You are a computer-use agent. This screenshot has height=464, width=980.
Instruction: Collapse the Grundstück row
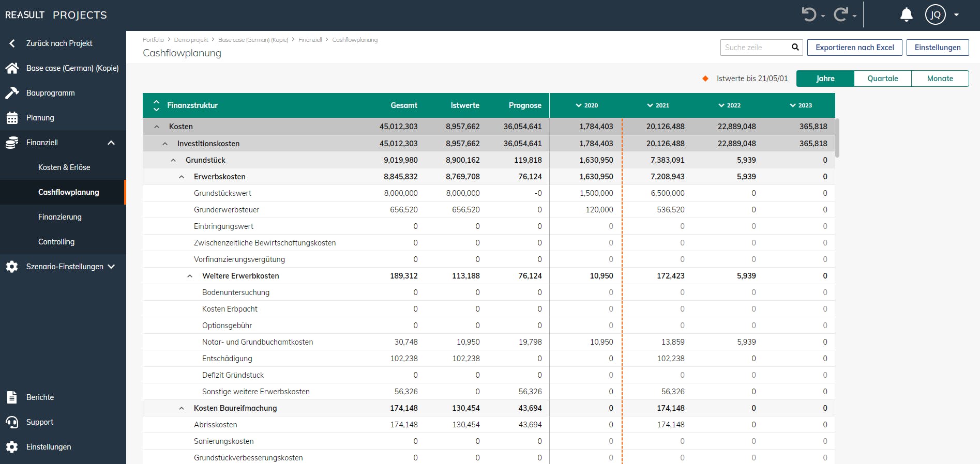(x=173, y=160)
